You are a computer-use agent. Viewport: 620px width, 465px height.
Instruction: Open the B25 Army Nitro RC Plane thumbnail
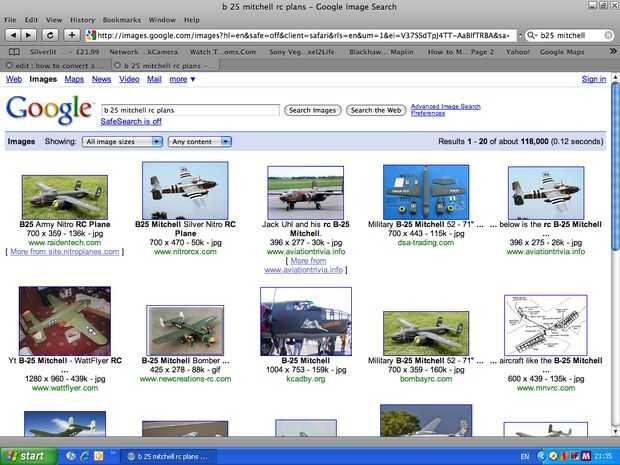coord(65,197)
